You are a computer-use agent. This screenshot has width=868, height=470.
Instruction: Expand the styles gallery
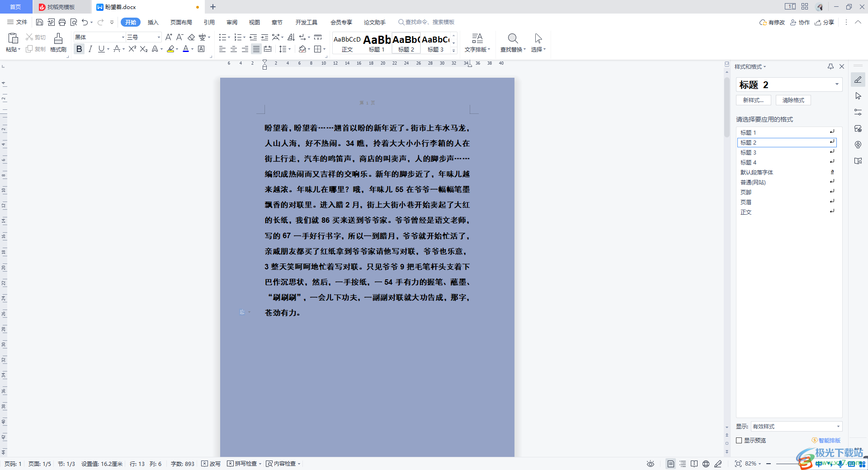(454, 51)
